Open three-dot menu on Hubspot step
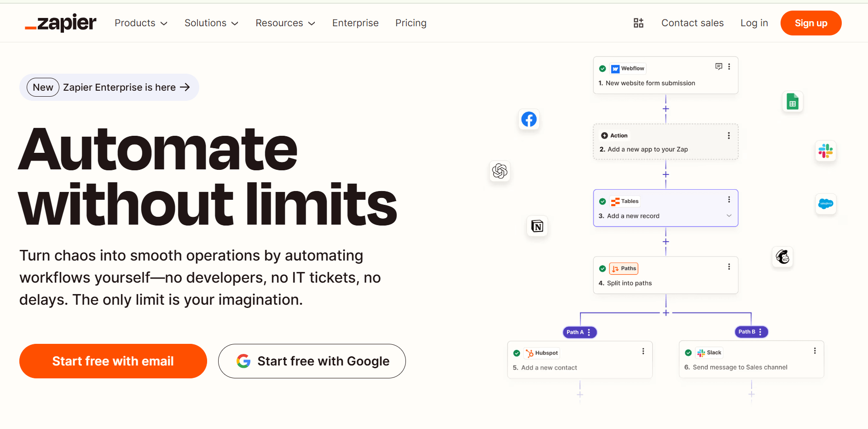 click(643, 351)
